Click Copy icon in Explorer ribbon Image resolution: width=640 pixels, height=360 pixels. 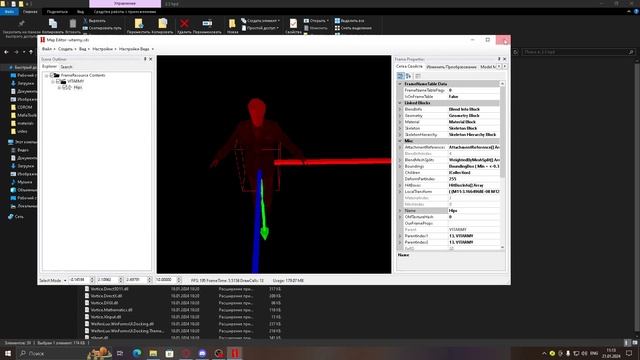[53, 24]
